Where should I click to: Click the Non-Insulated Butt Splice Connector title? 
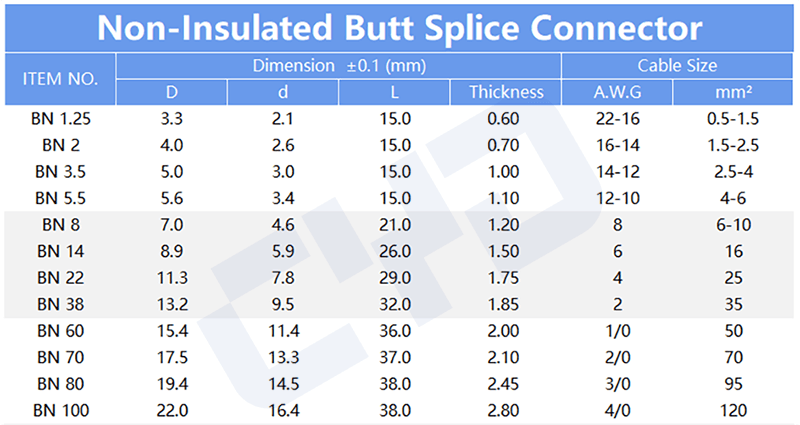(400, 27)
